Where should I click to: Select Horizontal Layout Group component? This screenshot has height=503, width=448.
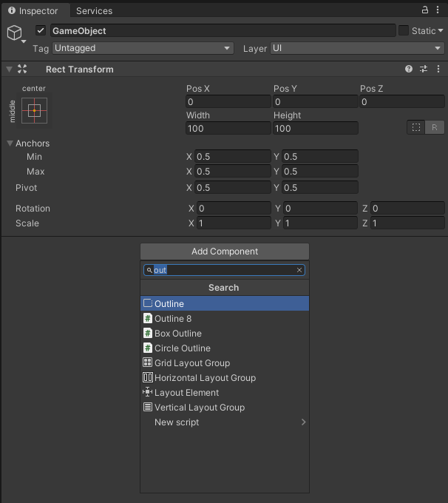click(225, 377)
